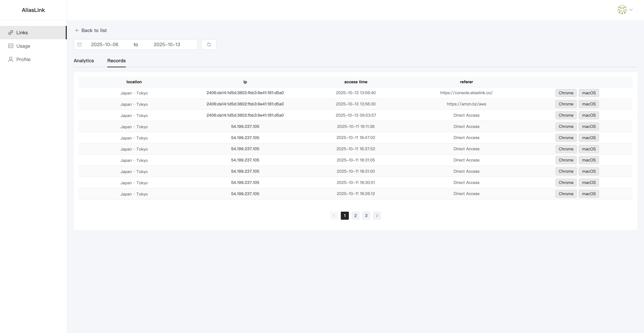
Task: Click the Usage chart icon in sidebar
Action: coord(11,46)
